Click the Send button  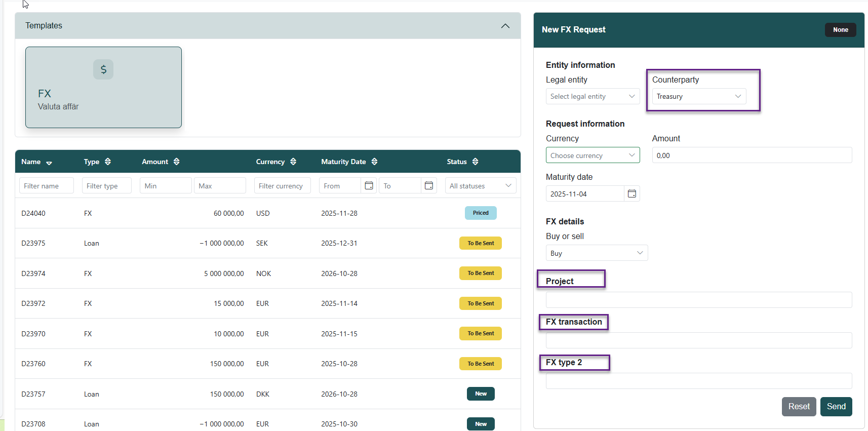pyautogui.click(x=836, y=407)
